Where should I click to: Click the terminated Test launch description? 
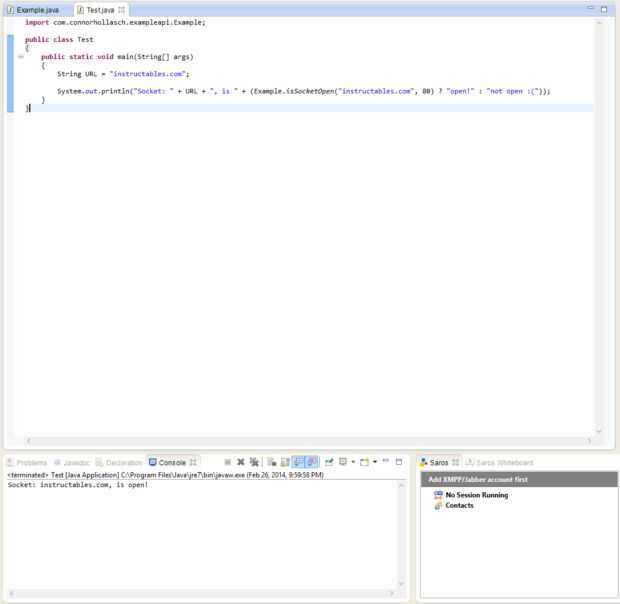[x=166, y=475]
